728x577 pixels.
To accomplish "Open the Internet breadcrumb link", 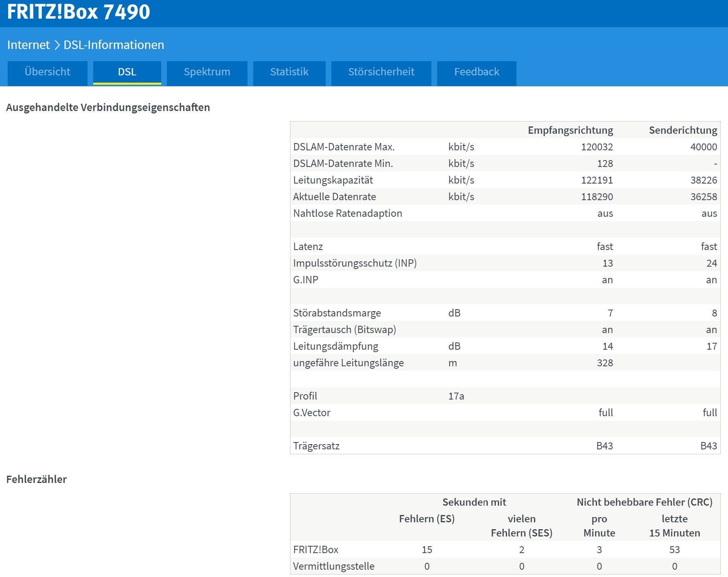I will [x=27, y=45].
